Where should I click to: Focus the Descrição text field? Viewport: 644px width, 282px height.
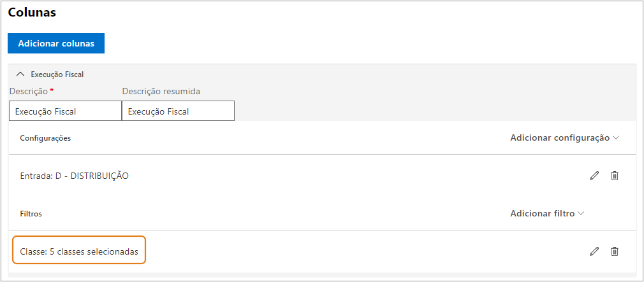point(65,111)
